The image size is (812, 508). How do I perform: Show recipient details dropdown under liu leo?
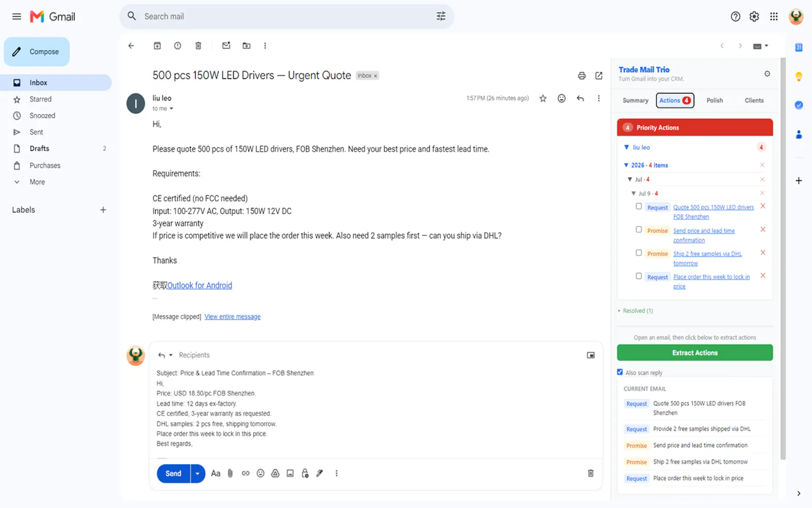click(x=172, y=109)
